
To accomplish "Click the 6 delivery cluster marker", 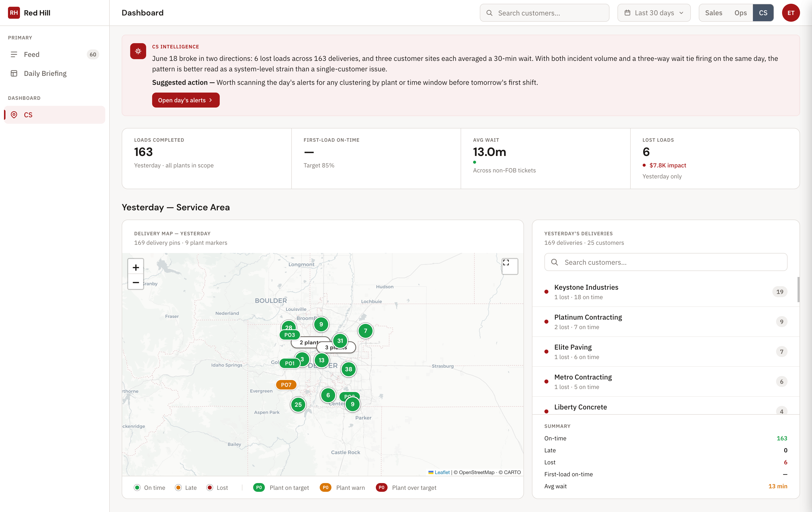I will click(328, 395).
